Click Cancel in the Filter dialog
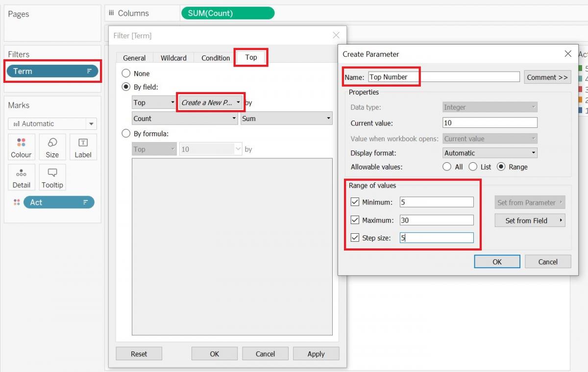Screen dimensions: 588x372 [x=265, y=354]
